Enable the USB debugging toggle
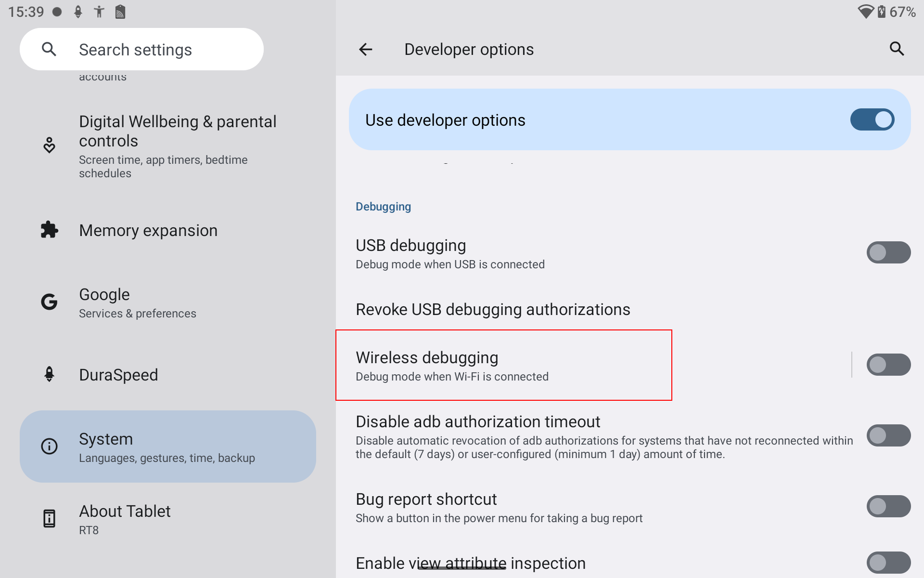Viewport: 924px width, 578px height. tap(888, 252)
